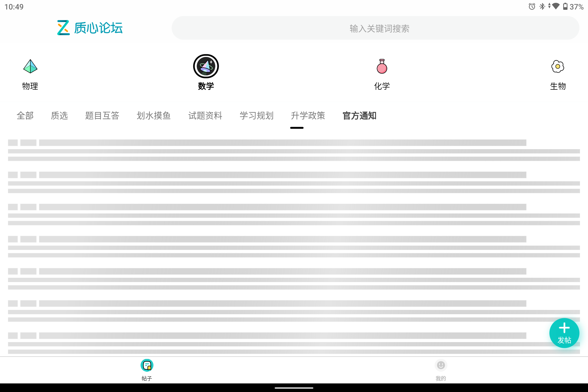Tap the 发帖 new post button

pyautogui.click(x=564, y=333)
